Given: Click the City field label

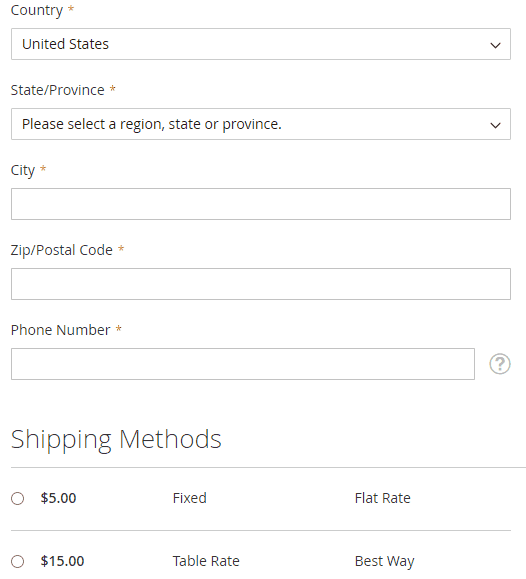Looking at the screenshot, I should 23,171.
